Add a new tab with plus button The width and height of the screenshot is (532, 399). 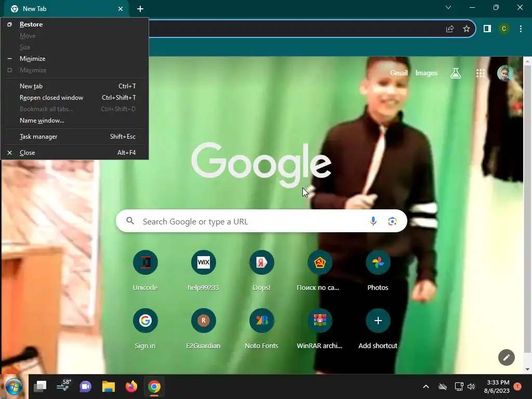(140, 9)
